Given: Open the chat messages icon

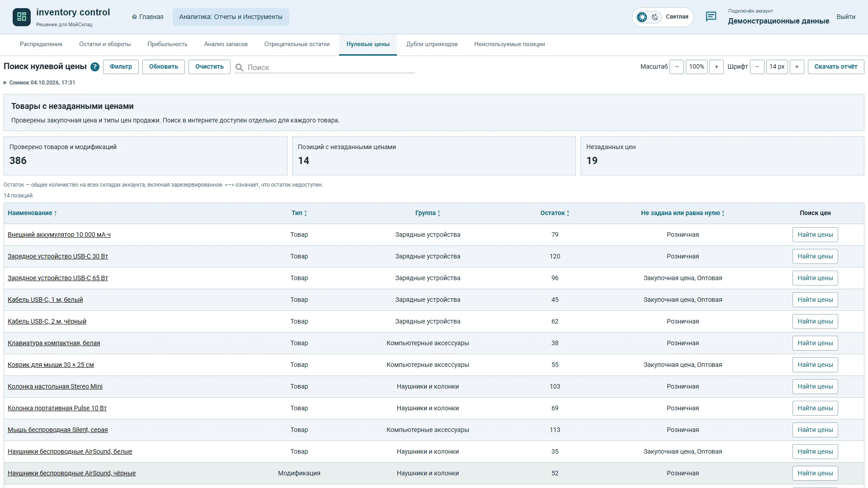Looking at the screenshot, I should pyautogui.click(x=711, y=17).
